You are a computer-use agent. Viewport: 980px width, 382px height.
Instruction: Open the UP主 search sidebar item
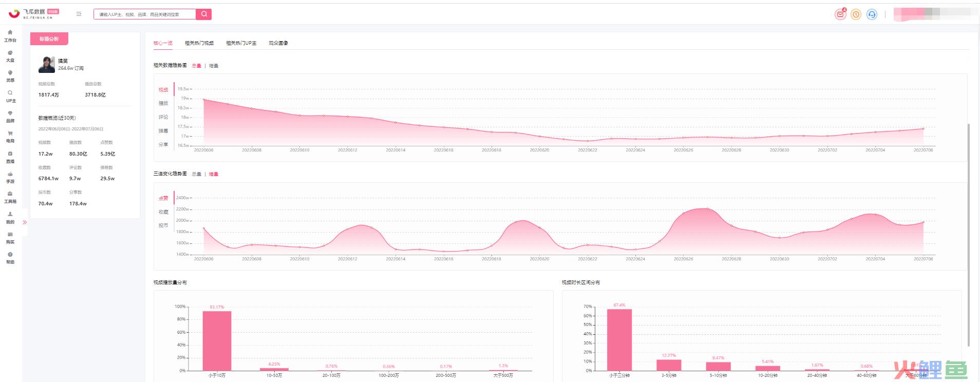click(x=10, y=97)
